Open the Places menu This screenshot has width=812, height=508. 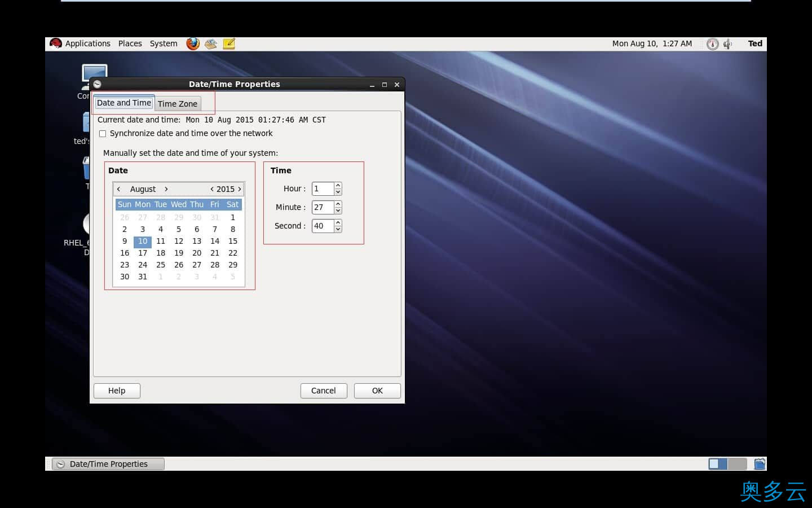point(130,43)
